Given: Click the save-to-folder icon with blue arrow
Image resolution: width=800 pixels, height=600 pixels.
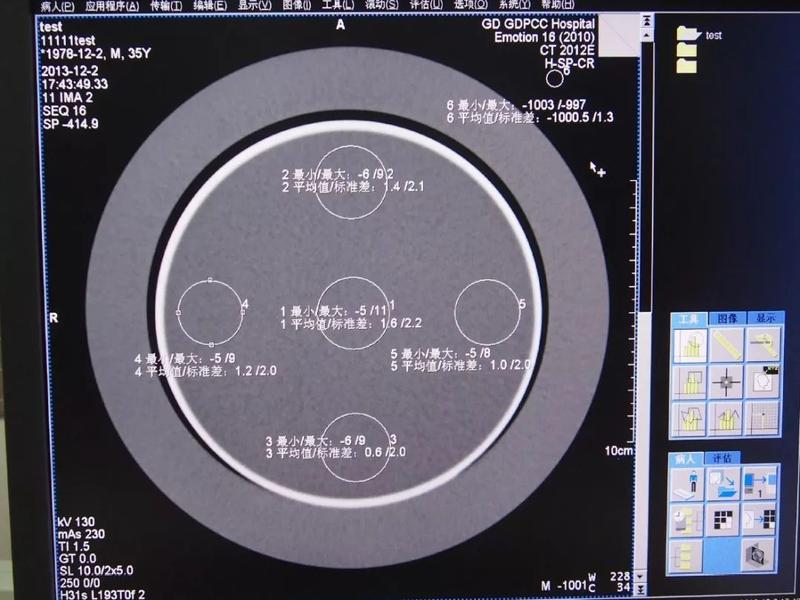Looking at the screenshot, I should (x=723, y=483).
